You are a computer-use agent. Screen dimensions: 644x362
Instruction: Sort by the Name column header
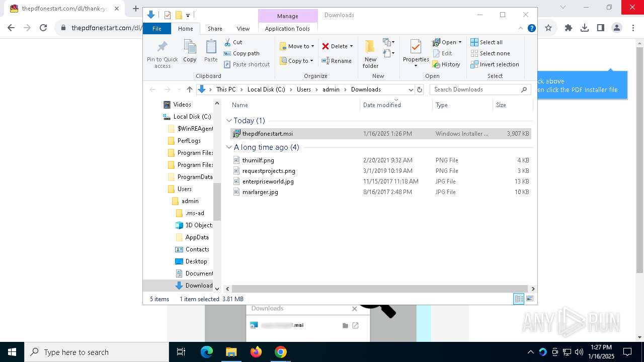point(240,105)
